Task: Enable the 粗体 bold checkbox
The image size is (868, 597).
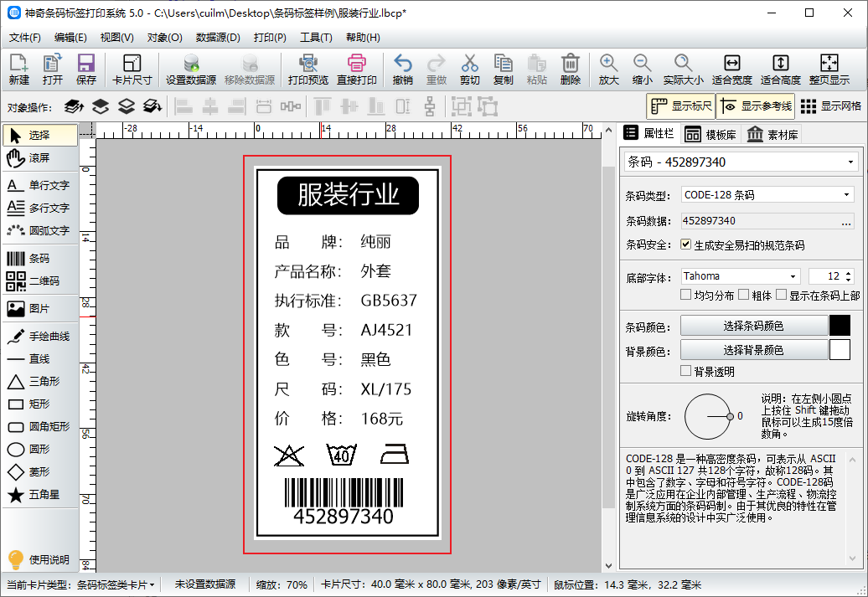Action: coord(743,295)
